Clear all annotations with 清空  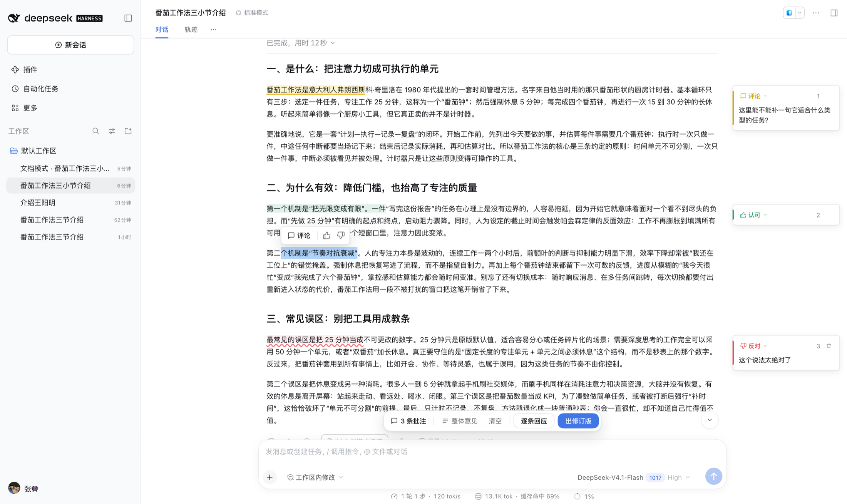tap(495, 421)
